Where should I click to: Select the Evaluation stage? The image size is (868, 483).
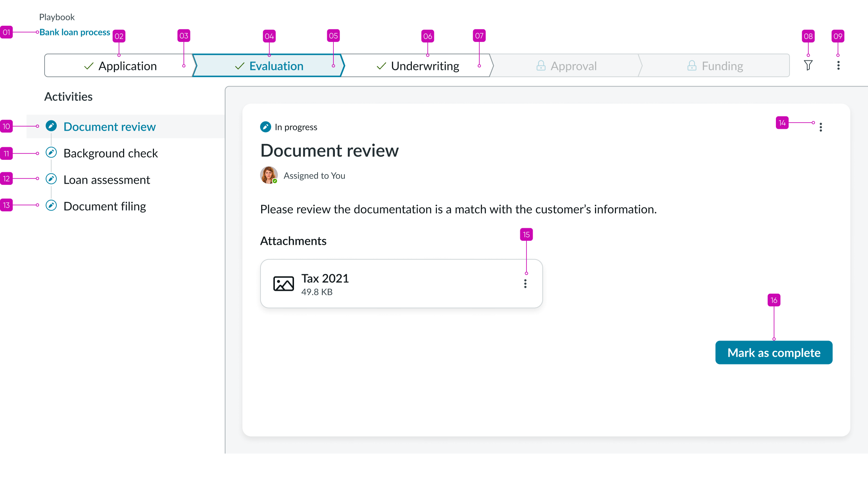coord(269,66)
